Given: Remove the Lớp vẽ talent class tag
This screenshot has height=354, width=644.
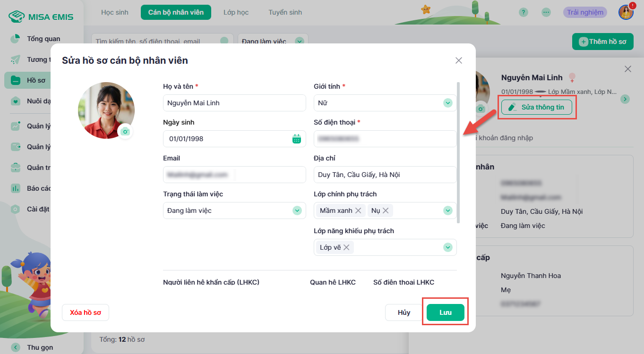Looking at the screenshot, I should 346,247.
